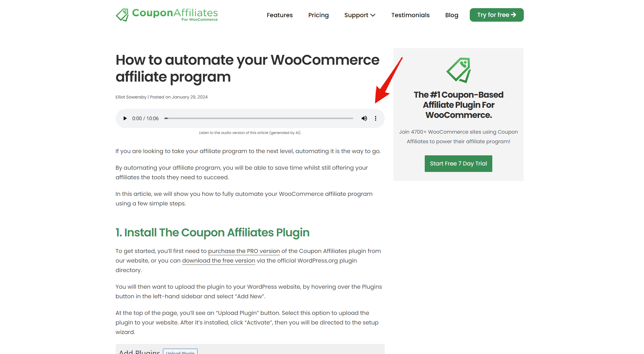Viewport: 644px width, 354px height.
Task: Click Blog in the navigation bar
Action: pos(451,15)
